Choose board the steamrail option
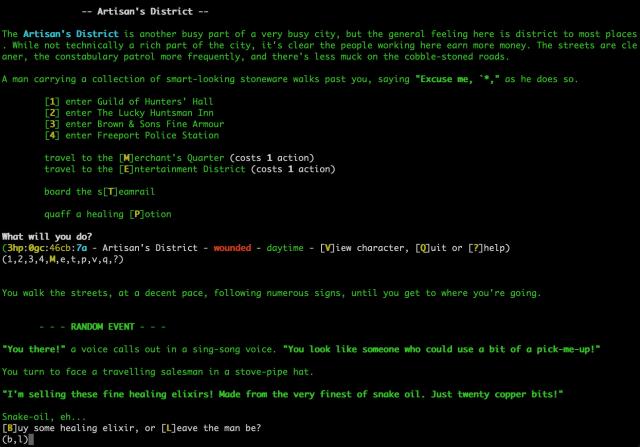 100,191
